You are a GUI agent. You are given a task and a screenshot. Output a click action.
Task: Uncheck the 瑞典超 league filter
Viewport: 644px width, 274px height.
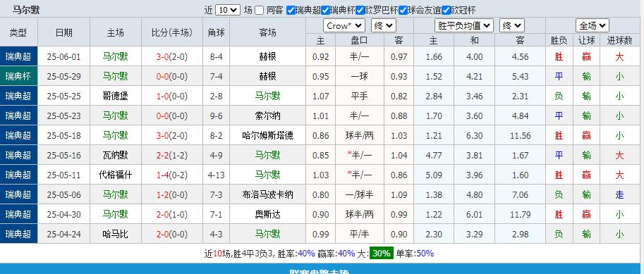[291, 11]
